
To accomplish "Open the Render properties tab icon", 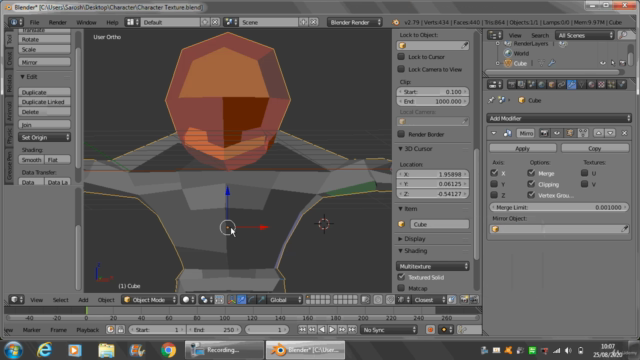I will coord(511,84).
